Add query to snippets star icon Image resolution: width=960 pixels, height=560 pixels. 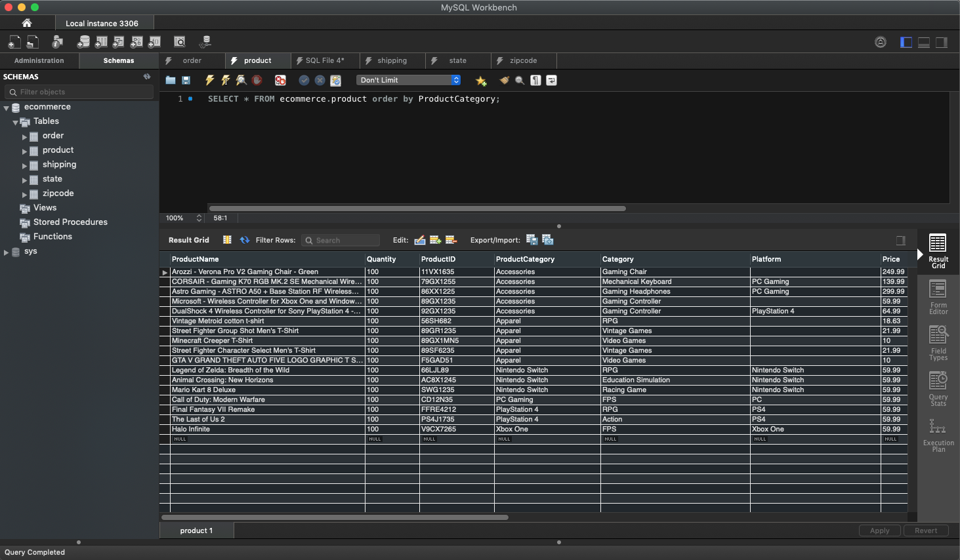(481, 81)
